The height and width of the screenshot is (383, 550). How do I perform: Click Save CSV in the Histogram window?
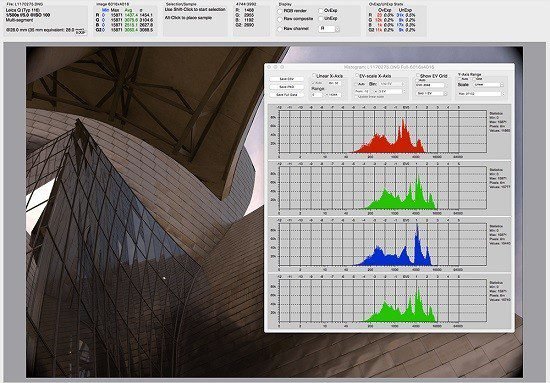(287, 79)
